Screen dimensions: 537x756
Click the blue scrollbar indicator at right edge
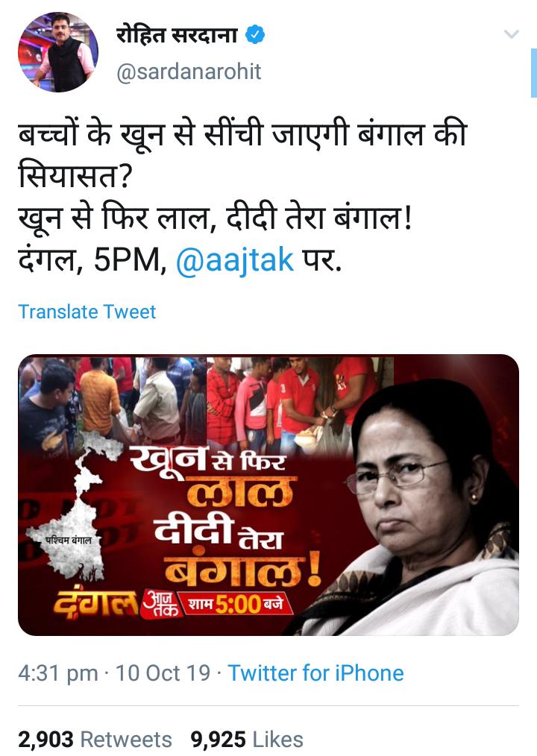click(x=533, y=73)
